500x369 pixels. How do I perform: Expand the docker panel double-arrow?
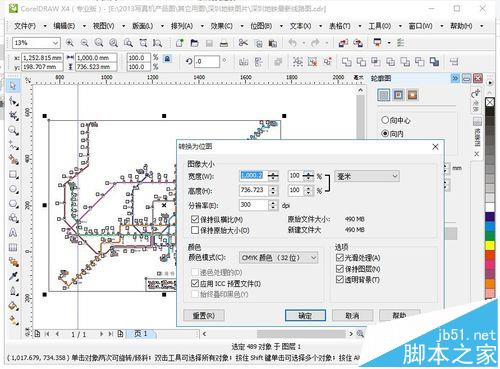(455, 78)
